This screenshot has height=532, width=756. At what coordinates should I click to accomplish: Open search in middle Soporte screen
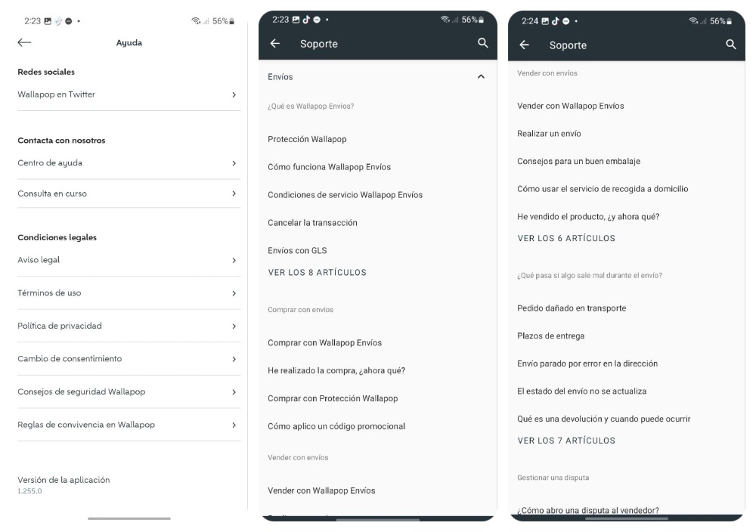coord(482,43)
